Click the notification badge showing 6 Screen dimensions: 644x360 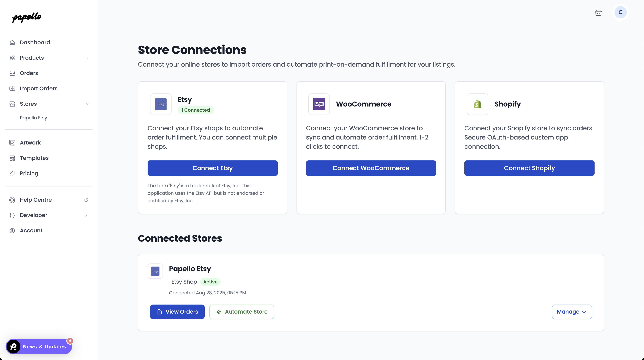70,341
